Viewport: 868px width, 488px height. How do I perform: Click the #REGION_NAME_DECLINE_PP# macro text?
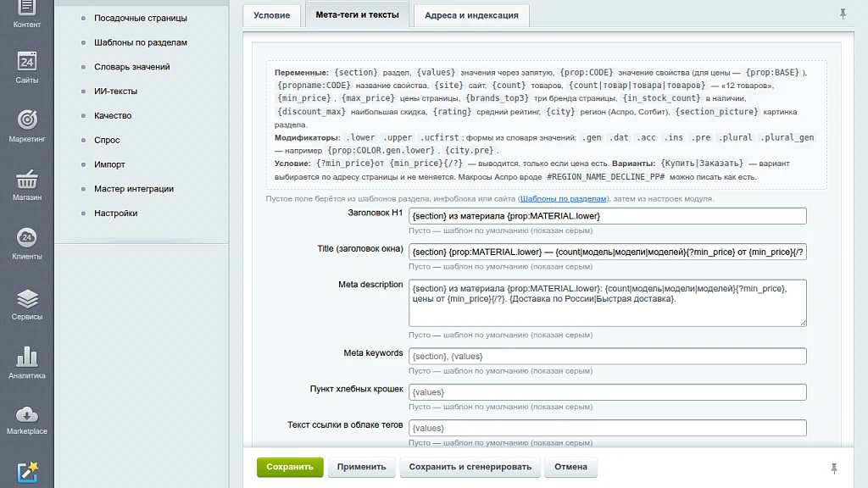(605, 177)
